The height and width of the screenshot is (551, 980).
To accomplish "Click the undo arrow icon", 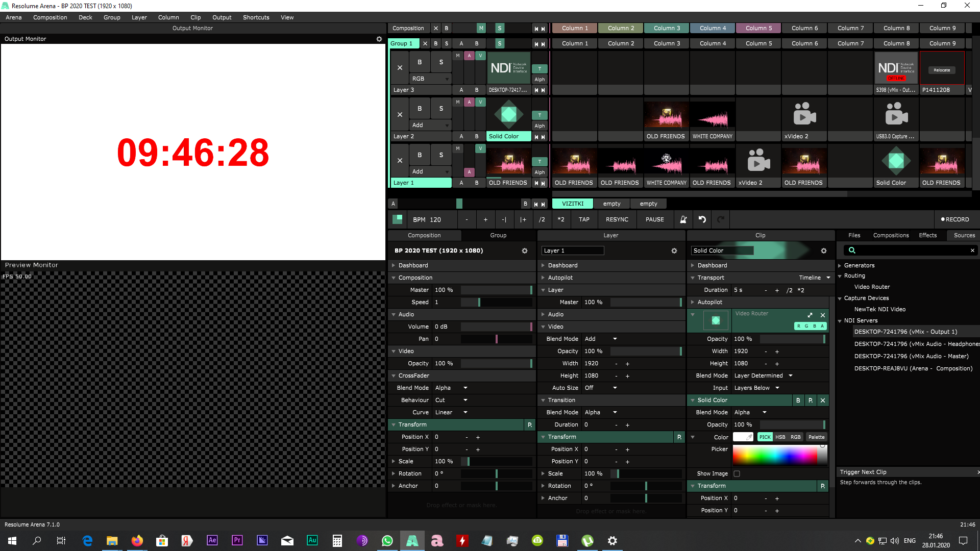I will 702,219.
